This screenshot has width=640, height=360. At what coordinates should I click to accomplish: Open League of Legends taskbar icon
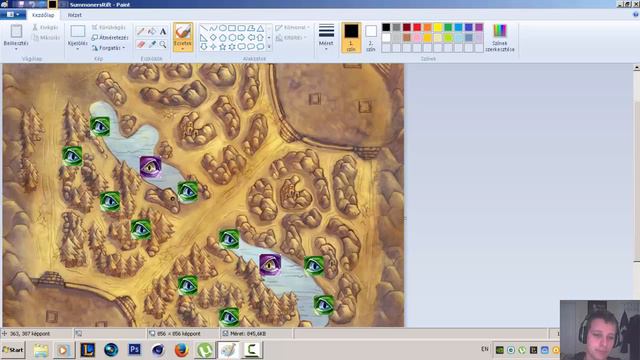87,350
